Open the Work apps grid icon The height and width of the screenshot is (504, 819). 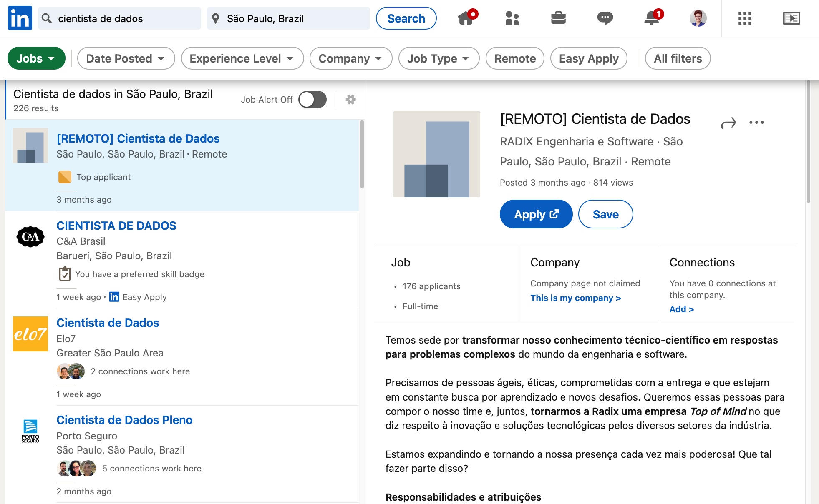pyautogui.click(x=745, y=18)
